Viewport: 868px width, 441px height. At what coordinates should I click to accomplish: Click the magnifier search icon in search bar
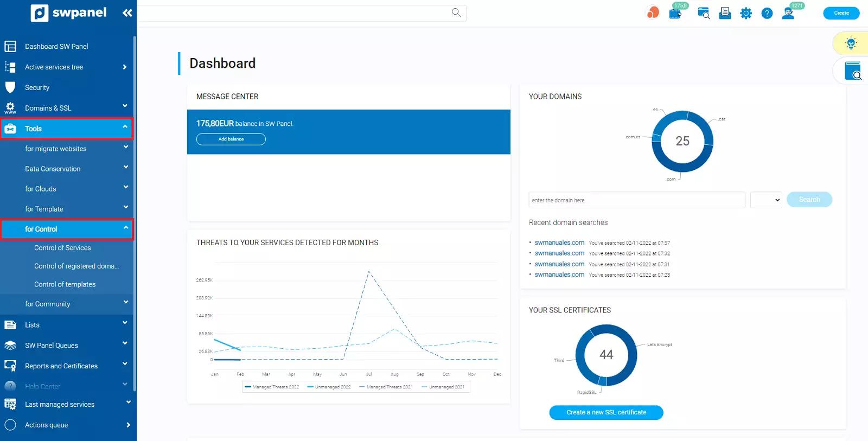tap(456, 12)
